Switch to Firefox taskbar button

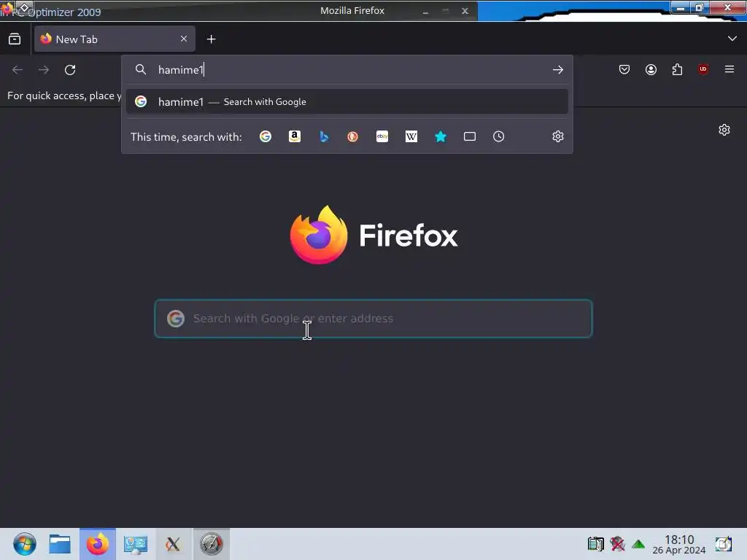[98, 544]
